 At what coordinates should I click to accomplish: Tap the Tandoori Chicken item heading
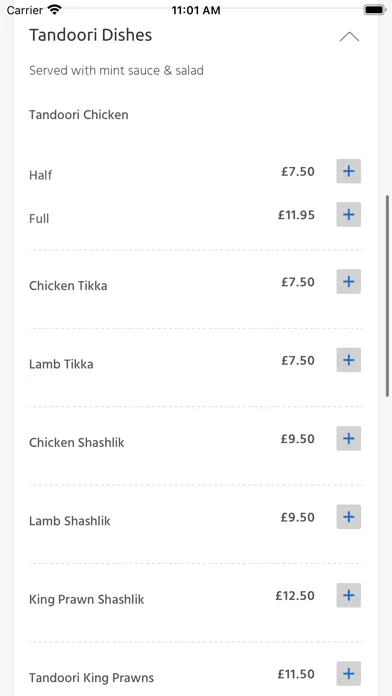tap(79, 115)
